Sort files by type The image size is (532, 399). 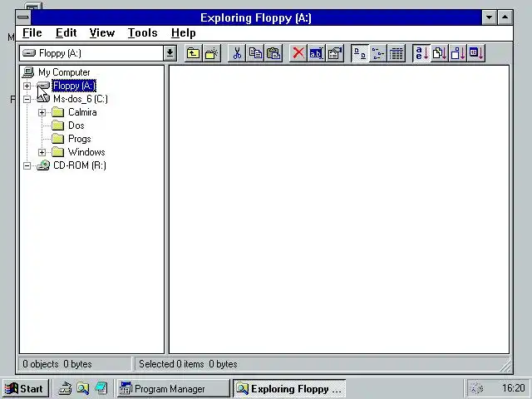440,53
